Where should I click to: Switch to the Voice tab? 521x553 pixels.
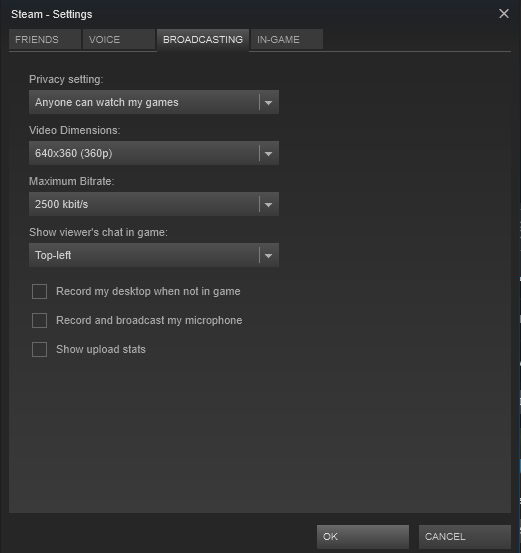(119, 40)
